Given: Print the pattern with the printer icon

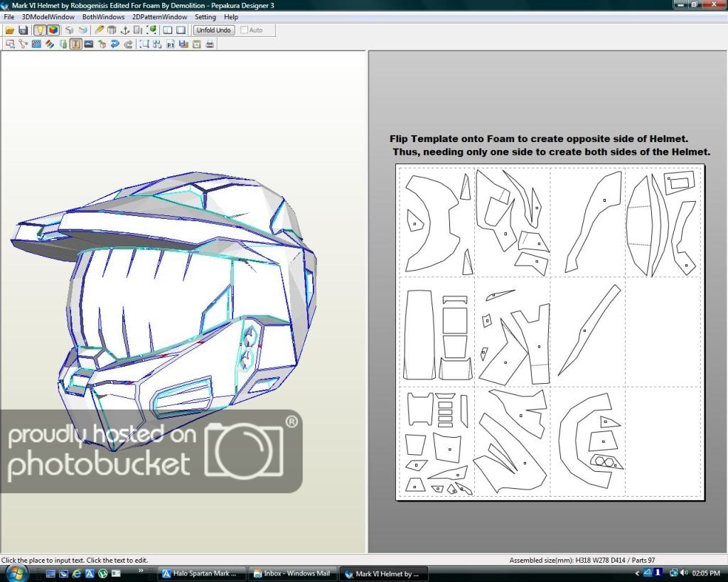Looking at the screenshot, I should coord(210,44).
